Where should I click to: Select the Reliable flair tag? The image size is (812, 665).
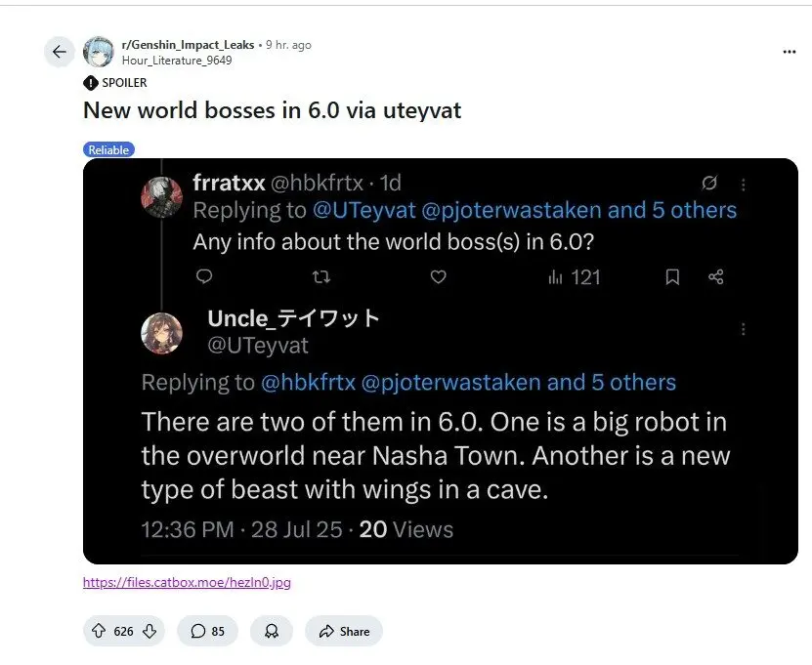107,149
